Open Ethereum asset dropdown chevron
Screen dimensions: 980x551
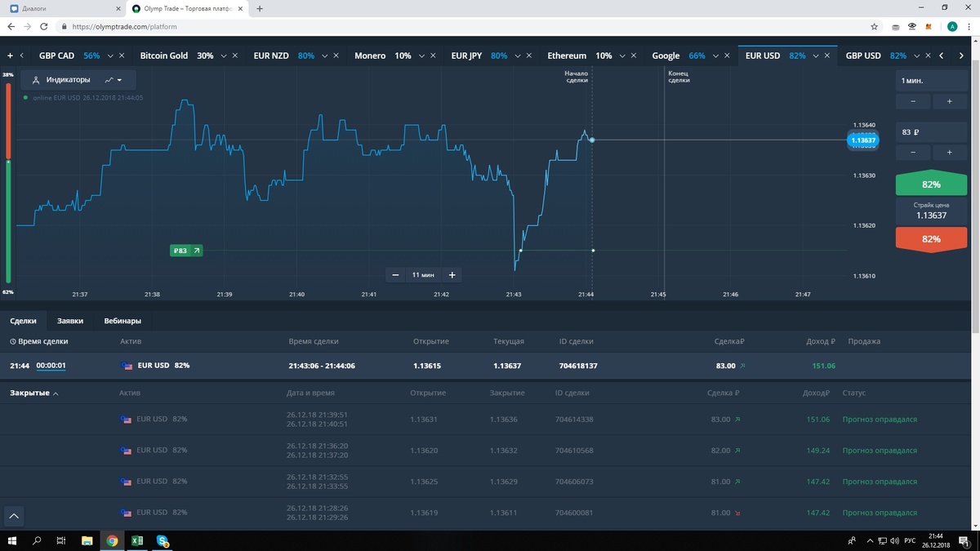tap(621, 56)
